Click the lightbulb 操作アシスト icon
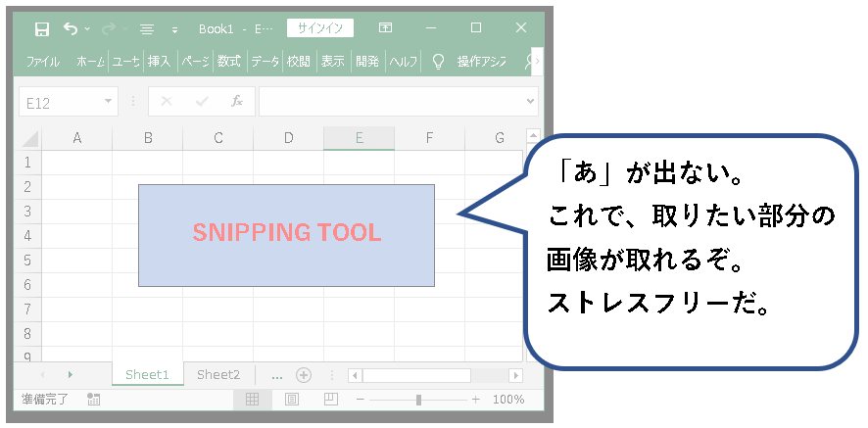This screenshot has width=868, height=428. [439, 62]
